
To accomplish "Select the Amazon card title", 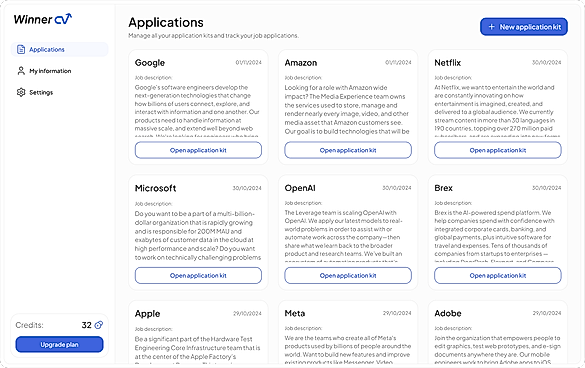I will [301, 63].
